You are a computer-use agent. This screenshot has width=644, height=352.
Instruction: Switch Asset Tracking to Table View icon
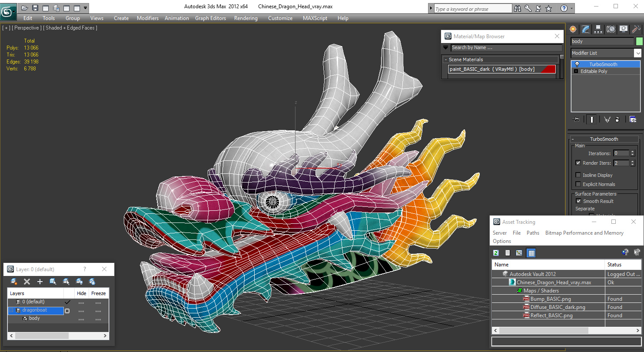tap(531, 252)
